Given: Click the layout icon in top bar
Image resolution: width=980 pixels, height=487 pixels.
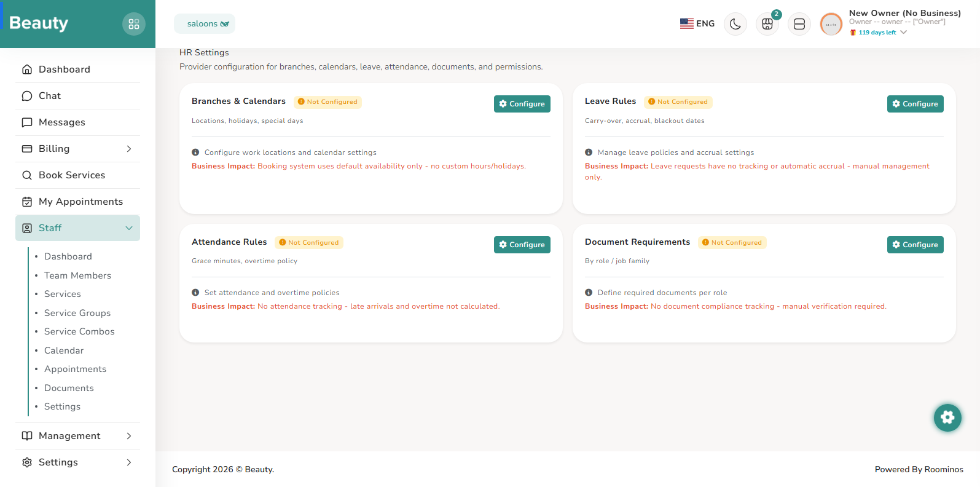Looking at the screenshot, I should [x=799, y=24].
